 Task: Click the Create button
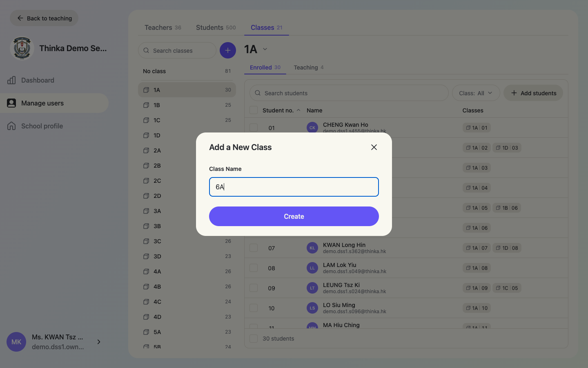point(294,216)
